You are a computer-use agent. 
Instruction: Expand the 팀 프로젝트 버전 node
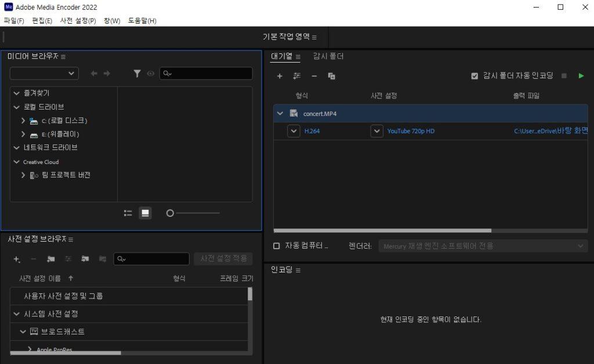pyautogui.click(x=23, y=175)
